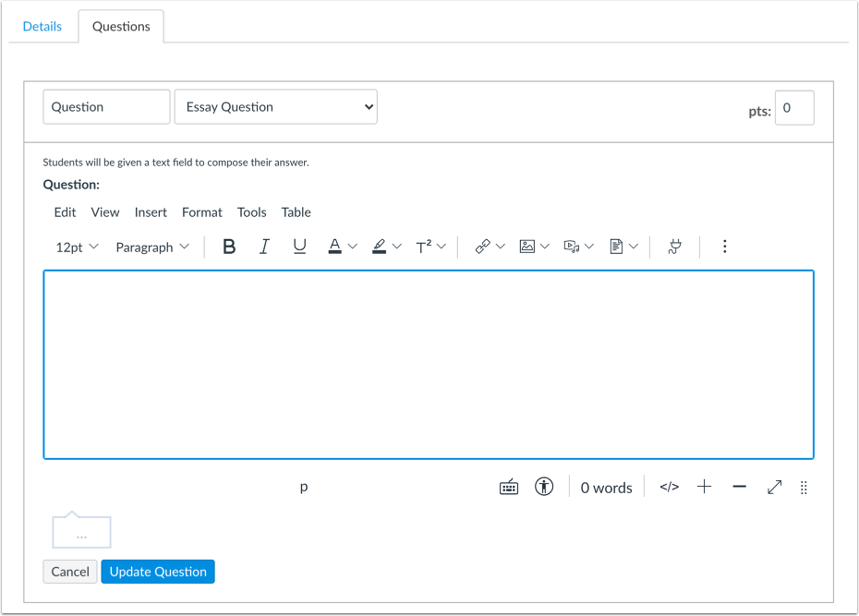View keyboard shortcuts with keyboard icon
Screen dimensions: 859x616
(508, 487)
